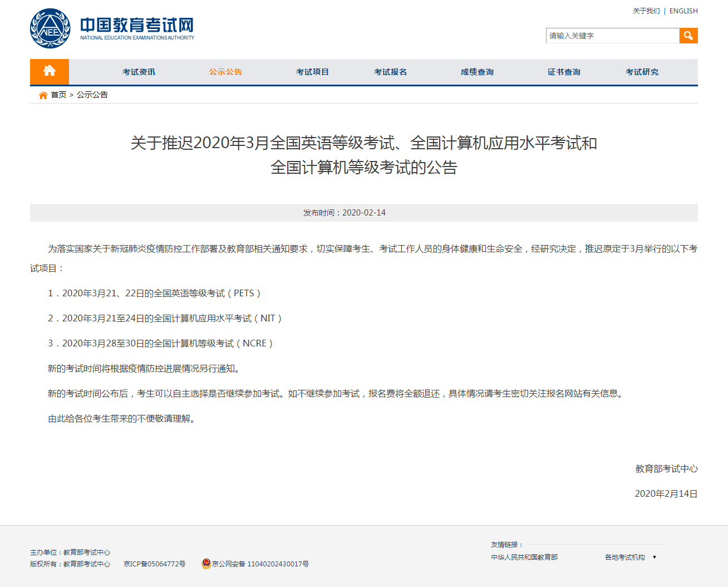Click 公示公告 breadcrumb link

point(92,95)
